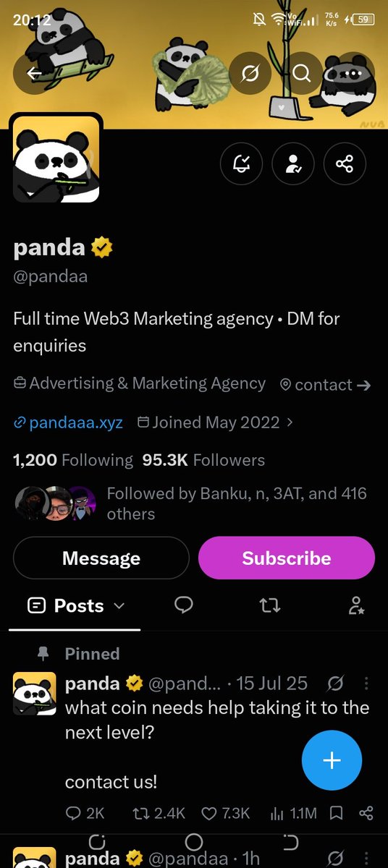Screen dimensions: 388x868
Task: Tap the purple Subscribe button
Action: (x=287, y=558)
